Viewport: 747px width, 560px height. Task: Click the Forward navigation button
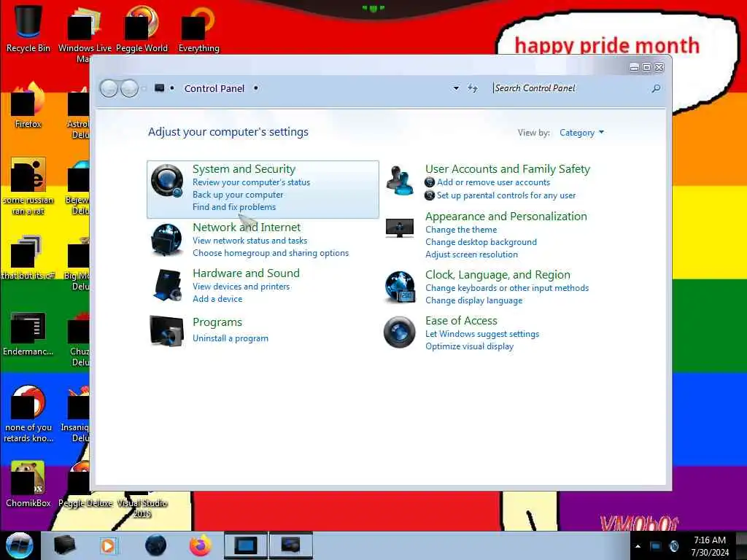[x=129, y=88]
